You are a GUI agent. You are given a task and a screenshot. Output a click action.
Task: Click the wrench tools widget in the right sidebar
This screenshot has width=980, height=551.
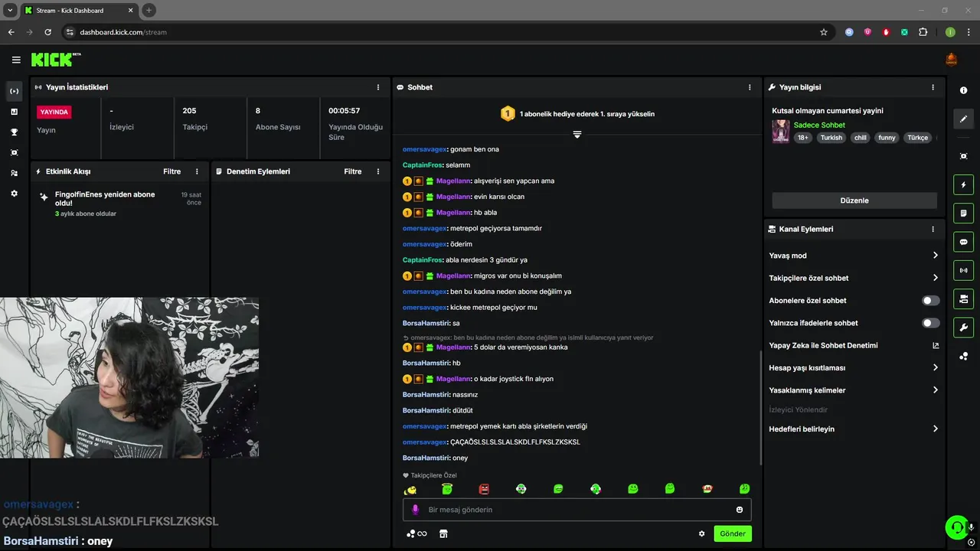(963, 328)
